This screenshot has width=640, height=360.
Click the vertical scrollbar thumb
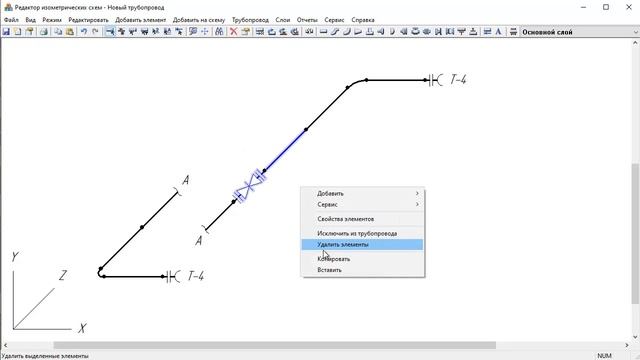pos(636,233)
